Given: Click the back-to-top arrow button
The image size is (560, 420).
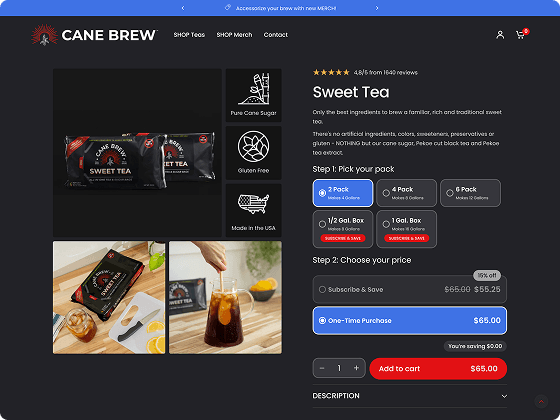Looking at the screenshot, I should [x=541, y=401].
